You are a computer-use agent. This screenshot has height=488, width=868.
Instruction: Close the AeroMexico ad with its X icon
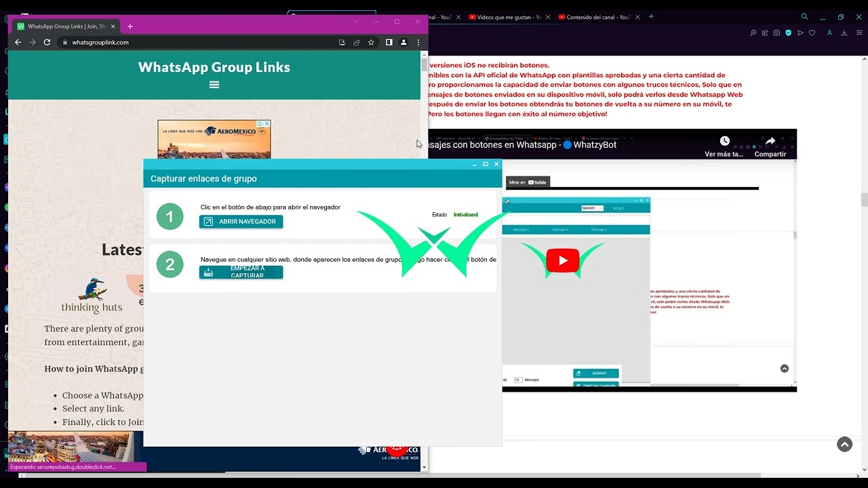267,124
